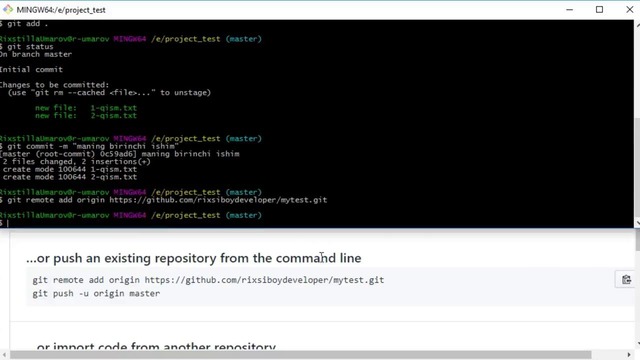Image resolution: width=640 pixels, height=360 pixels.
Task: Click "new file: 2-qism.txt" in terminal
Action: [x=86, y=116]
